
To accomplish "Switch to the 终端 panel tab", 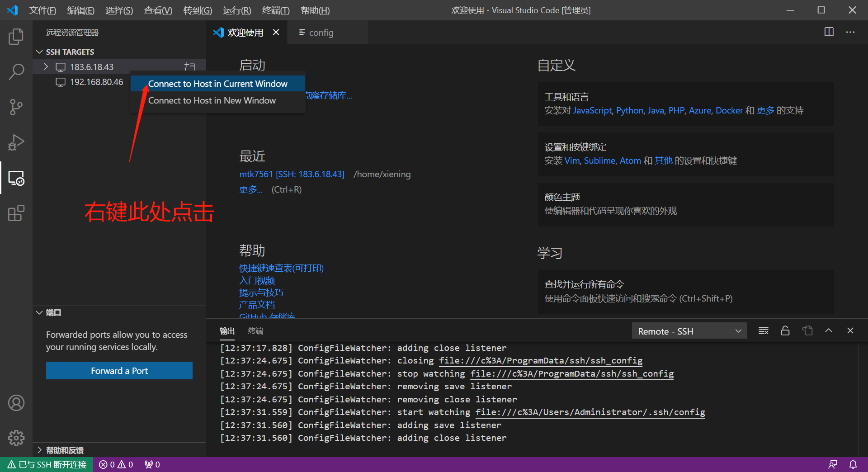I will tap(255, 330).
